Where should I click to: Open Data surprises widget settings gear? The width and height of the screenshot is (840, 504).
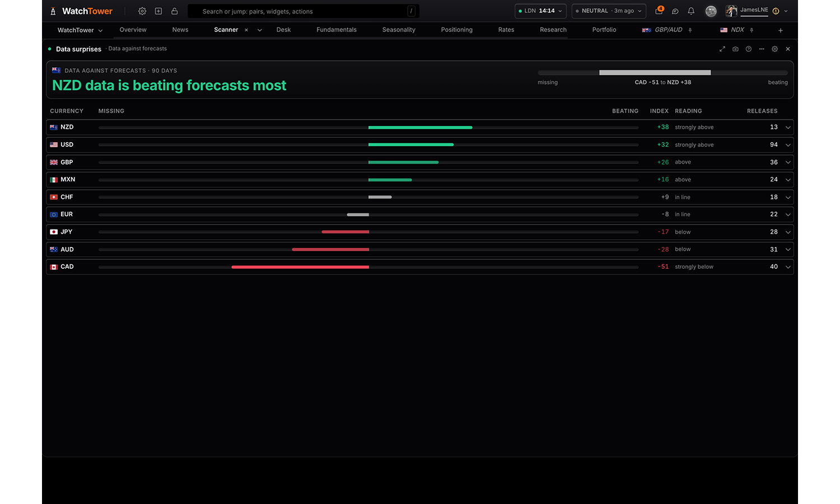tap(775, 49)
